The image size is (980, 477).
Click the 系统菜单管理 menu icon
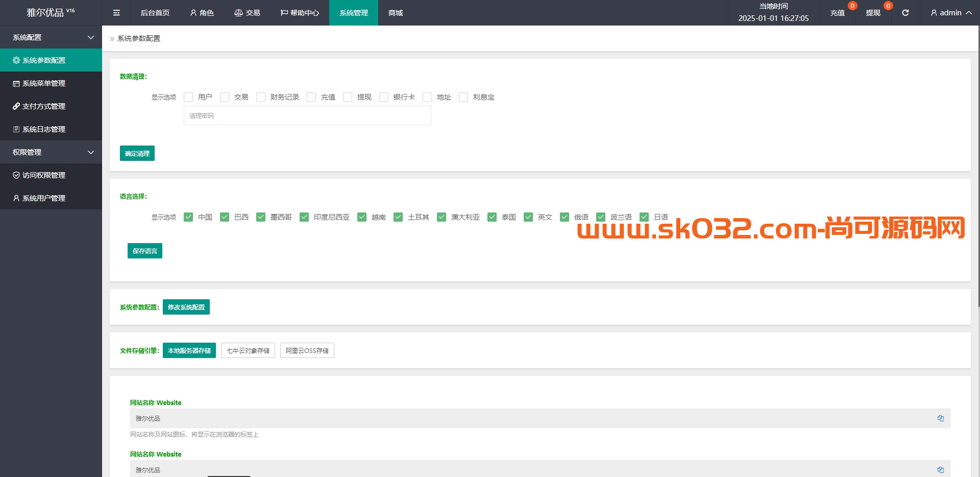point(16,83)
